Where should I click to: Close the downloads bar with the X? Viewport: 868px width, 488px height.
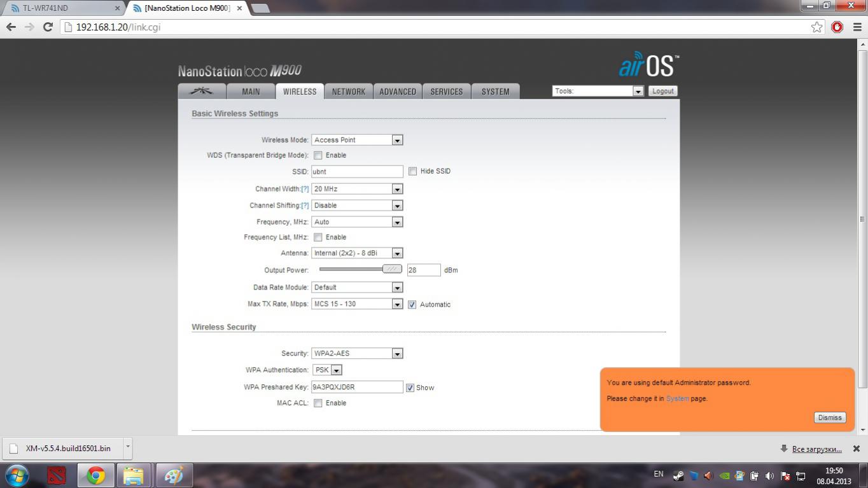point(857,449)
